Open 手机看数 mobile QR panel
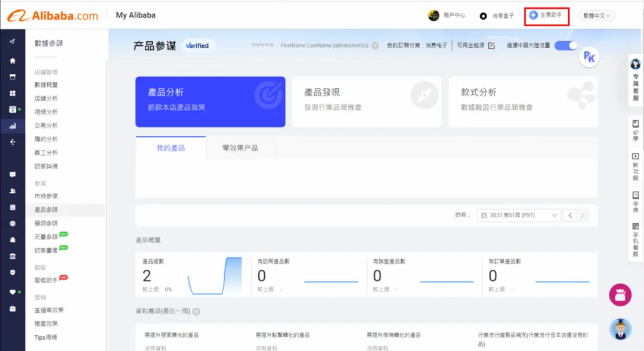The height and width of the screenshot is (351, 644). coord(636,240)
